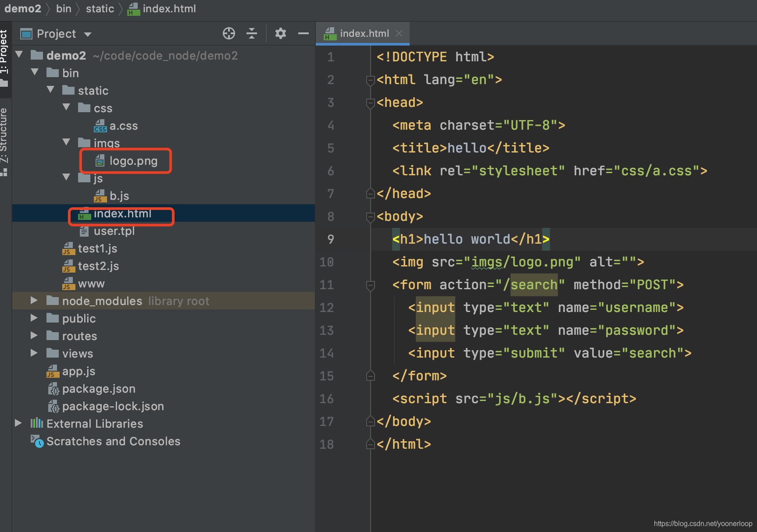Click 'hello world' heading text in editor
The height and width of the screenshot is (532, 757).
tap(467, 239)
